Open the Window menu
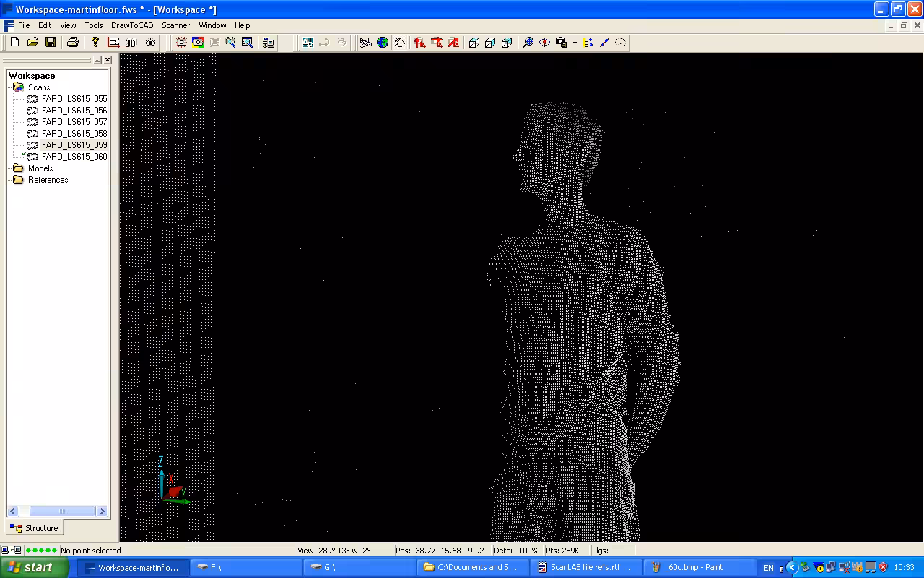This screenshot has width=924, height=578. pyautogui.click(x=212, y=25)
